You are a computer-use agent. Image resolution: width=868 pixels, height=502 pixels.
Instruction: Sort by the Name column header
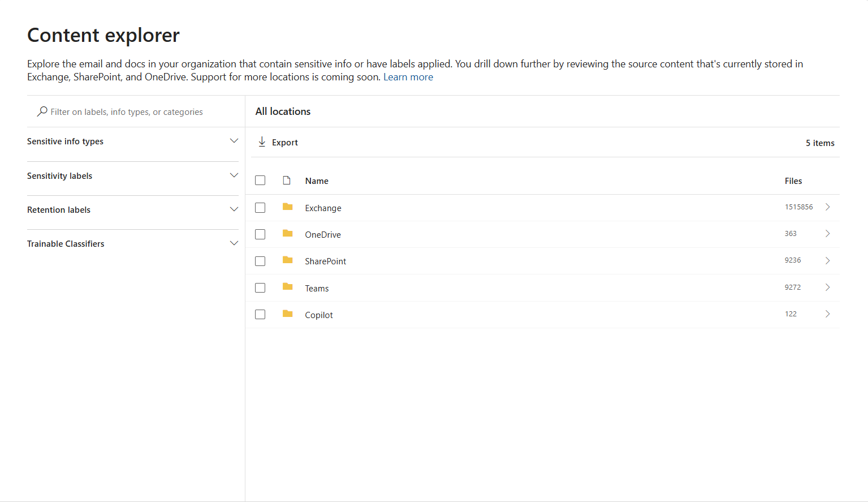click(317, 181)
